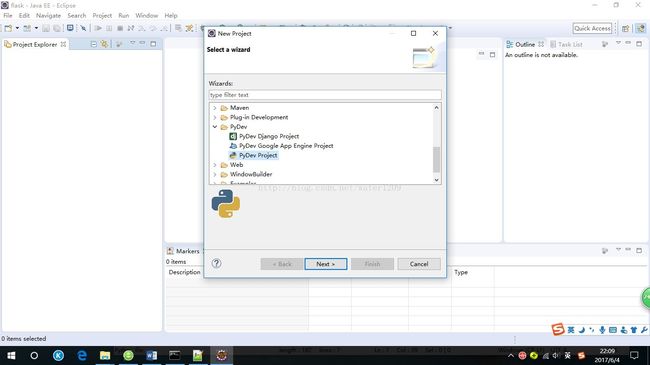Open the Navigate menu

click(x=48, y=15)
